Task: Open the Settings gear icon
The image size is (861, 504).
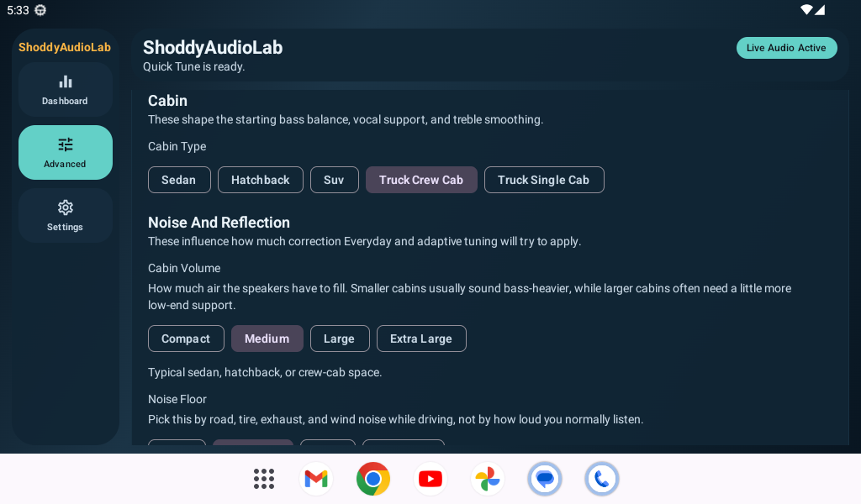Action: (66, 207)
